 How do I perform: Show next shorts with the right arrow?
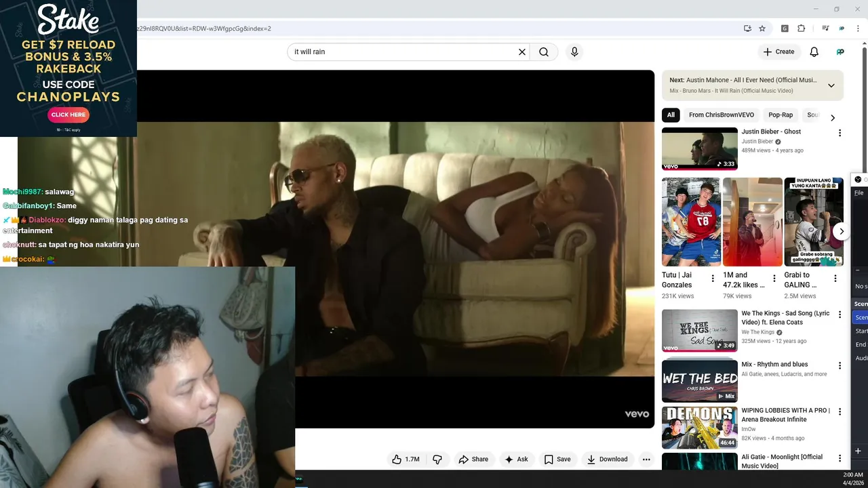(x=841, y=231)
